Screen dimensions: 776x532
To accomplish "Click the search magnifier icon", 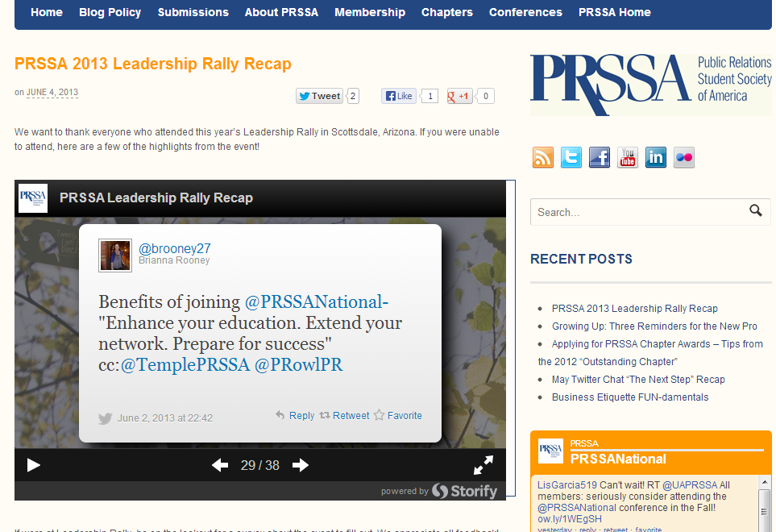I will click(755, 211).
